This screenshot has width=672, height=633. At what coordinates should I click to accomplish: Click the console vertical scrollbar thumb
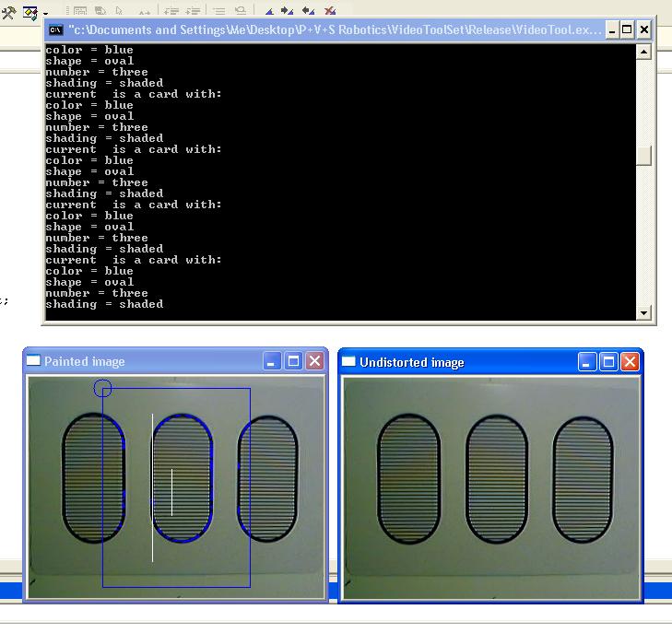click(x=643, y=156)
